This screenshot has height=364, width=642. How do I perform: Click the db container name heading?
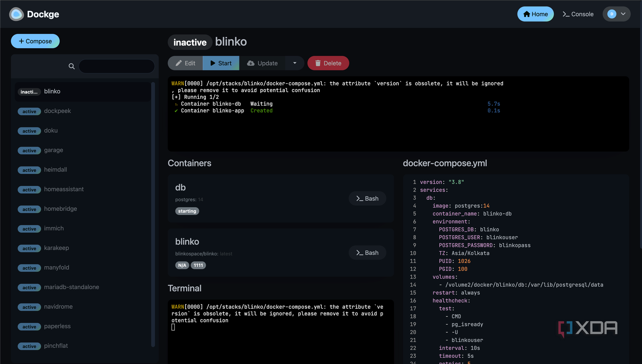pyautogui.click(x=181, y=187)
